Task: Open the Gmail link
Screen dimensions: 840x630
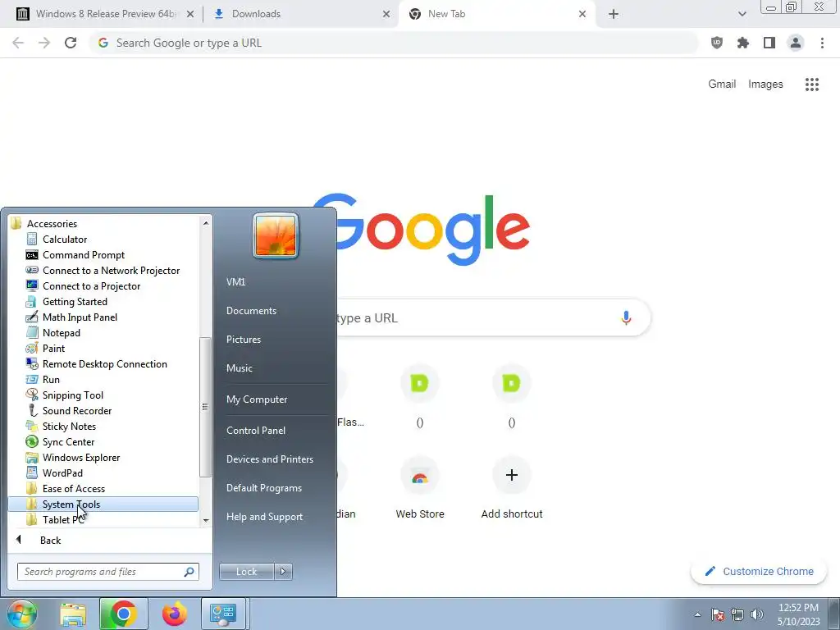Action: pos(722,84)
